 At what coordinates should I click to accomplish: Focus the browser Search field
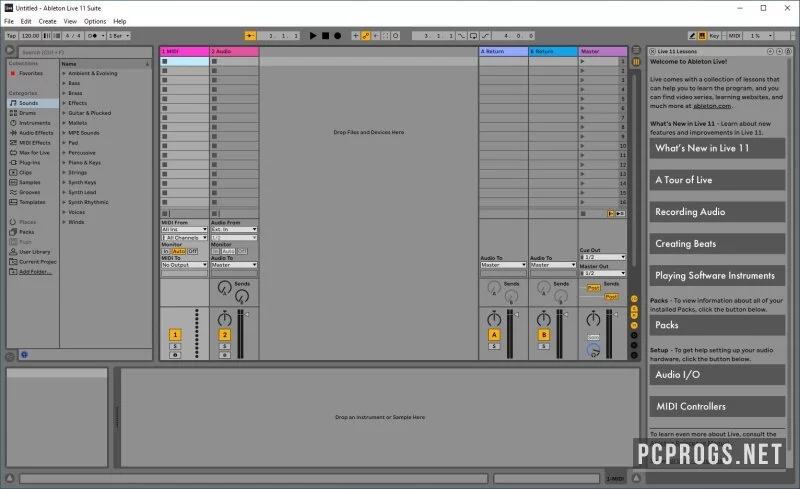click(x=85, y=52)
